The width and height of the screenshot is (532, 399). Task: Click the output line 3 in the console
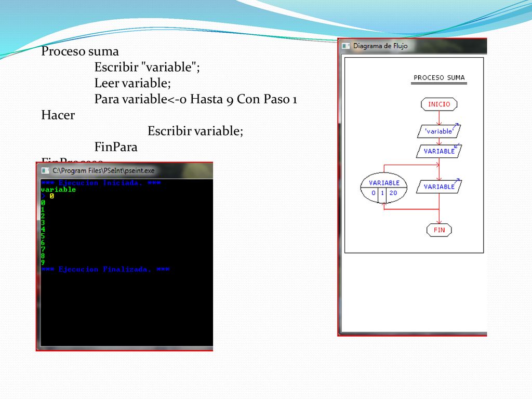pyautogui.click(x=43, y=222)
